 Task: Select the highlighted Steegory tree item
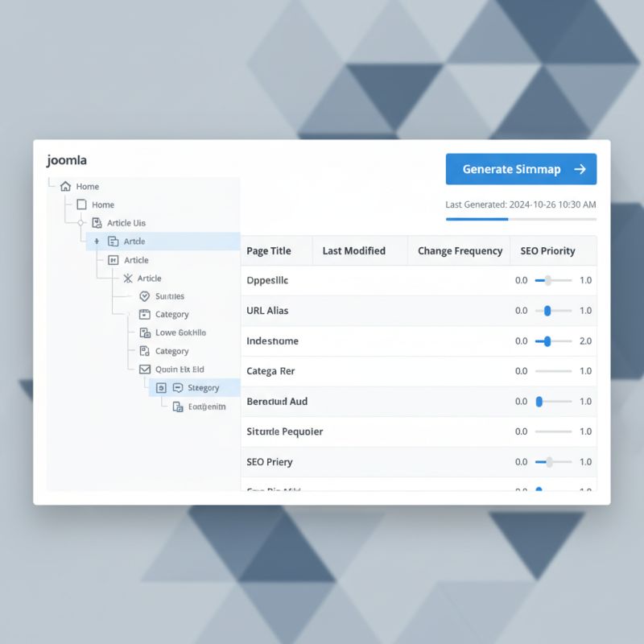[x=194, y=388]
